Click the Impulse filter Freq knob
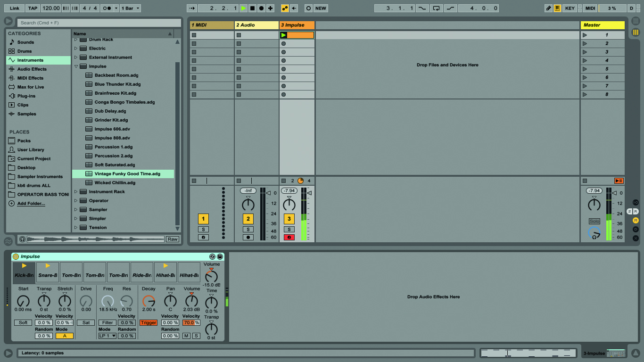The height and width of the screenshot is (362, 644). [108, 301]
